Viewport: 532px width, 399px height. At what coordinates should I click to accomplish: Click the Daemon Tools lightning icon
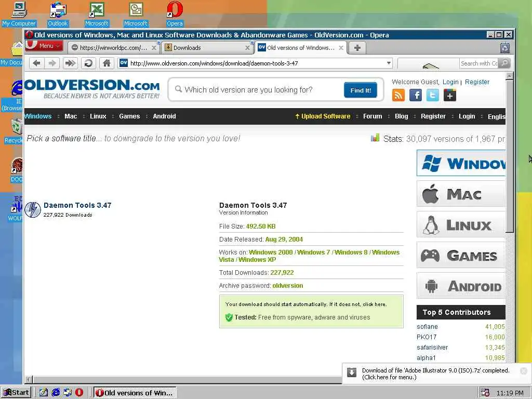click(33, 210)
